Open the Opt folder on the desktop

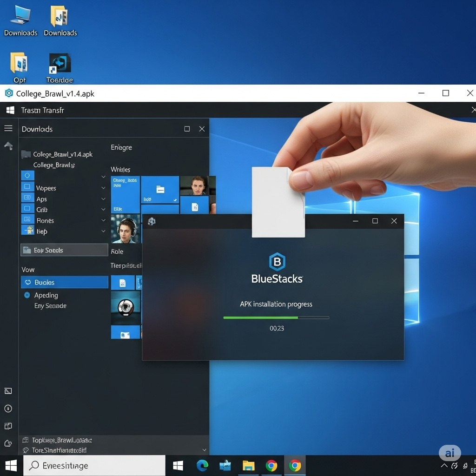click(x=20, y=68)
